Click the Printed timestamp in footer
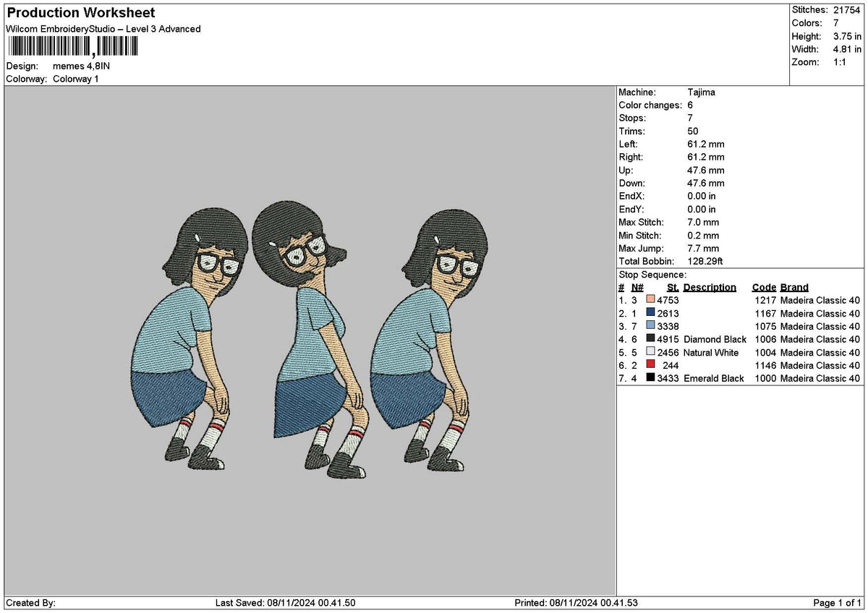 [576, 603]
